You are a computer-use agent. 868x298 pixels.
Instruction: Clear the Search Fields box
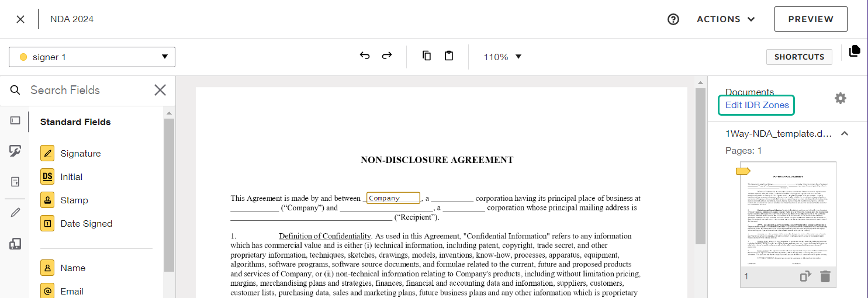tap(160, 90)
